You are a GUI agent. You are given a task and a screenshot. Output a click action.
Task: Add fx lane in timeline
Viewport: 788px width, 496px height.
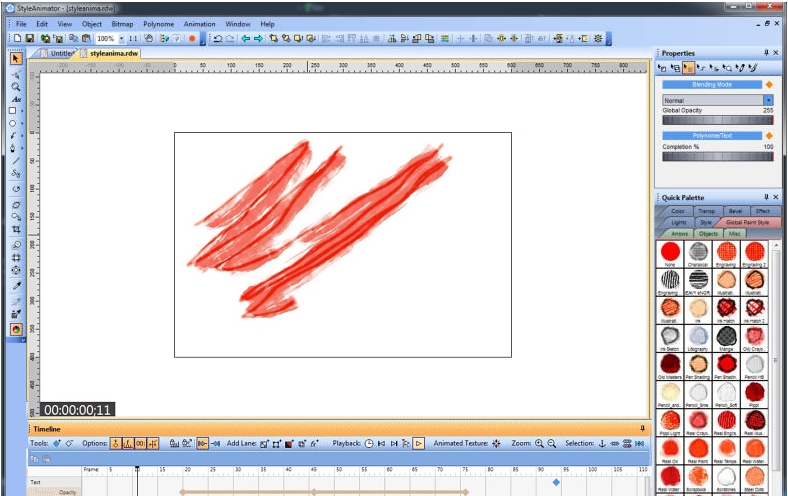[x=314, y=443]
